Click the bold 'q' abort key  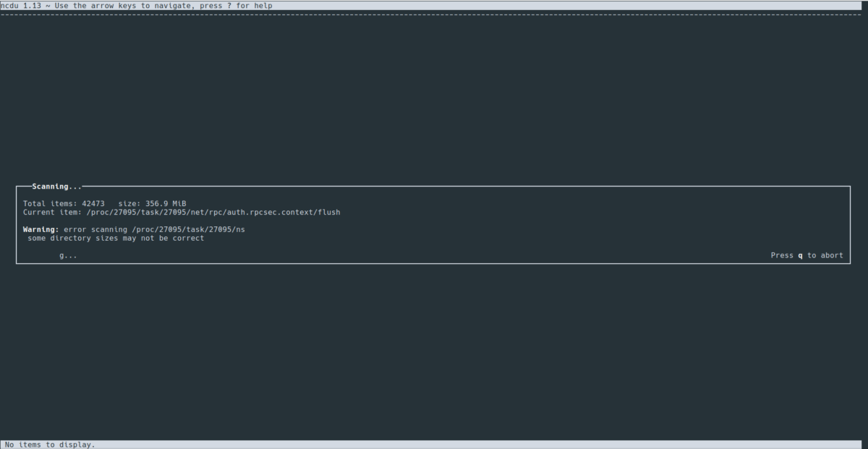800,255
